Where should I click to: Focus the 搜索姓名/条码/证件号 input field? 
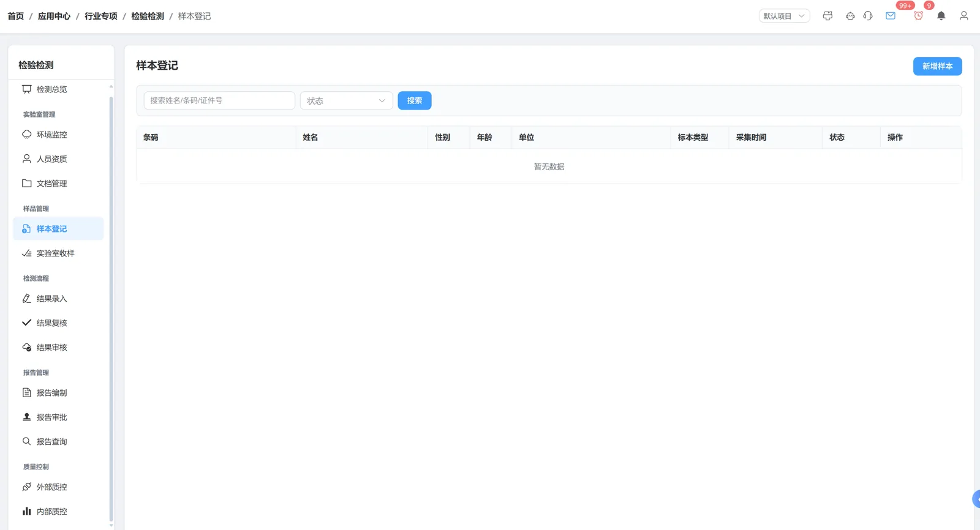click(x=219, y=101)
